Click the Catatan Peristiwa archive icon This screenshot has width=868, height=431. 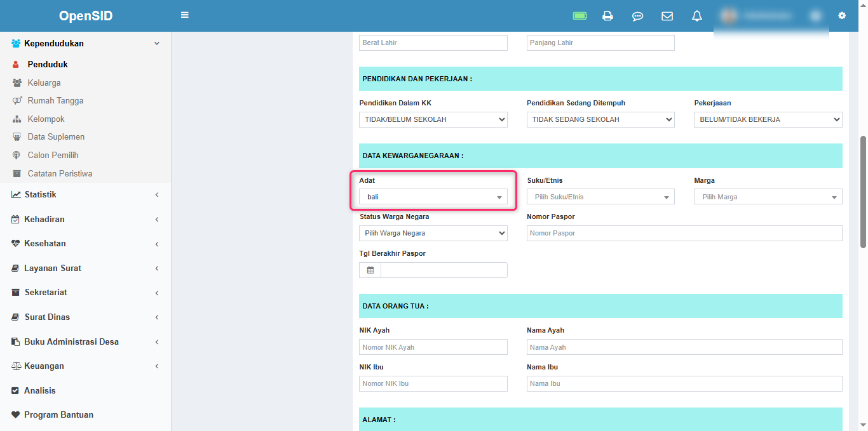pyautogui.click(x=17, y=174)
